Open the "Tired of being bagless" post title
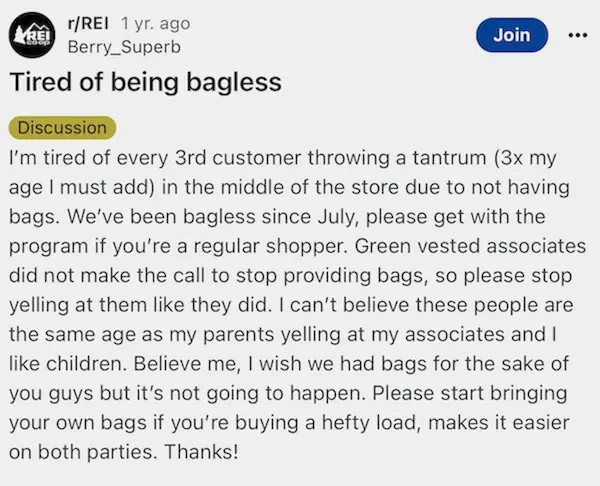 pos(145,82)
